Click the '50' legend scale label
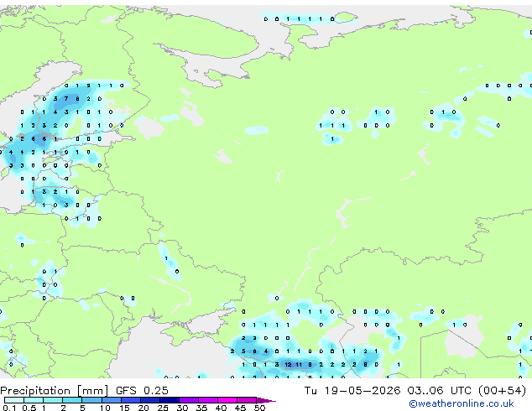This screenshot has width=532, height=411. pyautogui.click(x=259, y=408)
